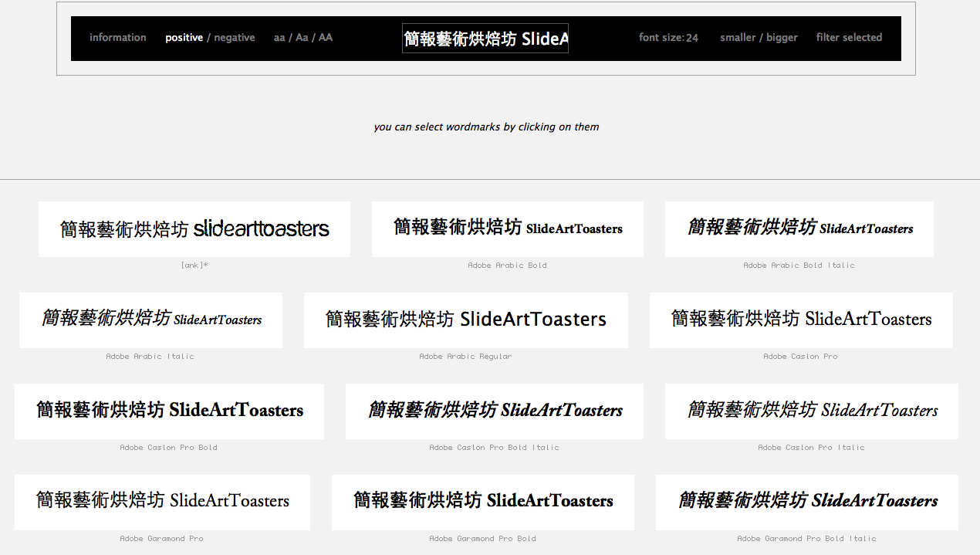
Task: Select the Adobe Arabic Italic wordmark
Action: 151,320
